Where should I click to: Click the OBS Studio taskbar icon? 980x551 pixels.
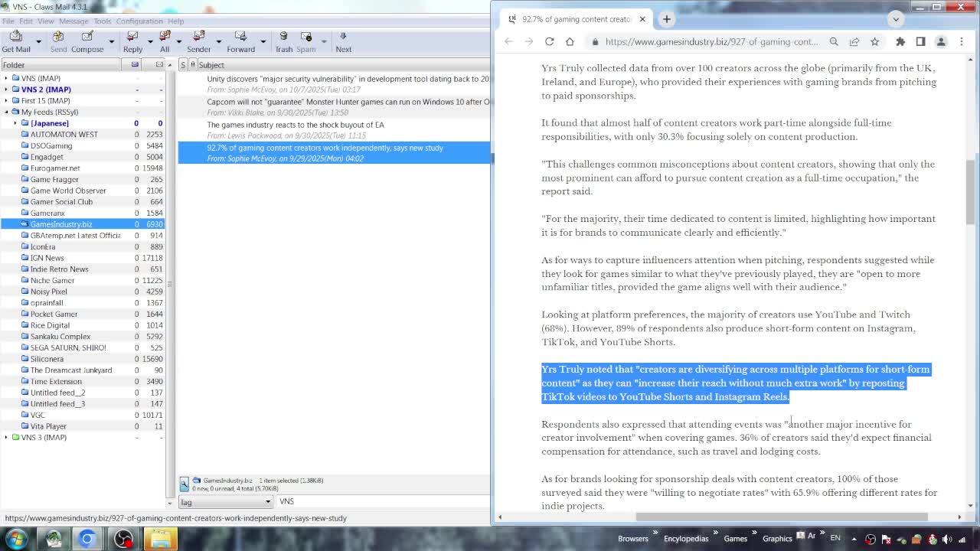(123, 539)
